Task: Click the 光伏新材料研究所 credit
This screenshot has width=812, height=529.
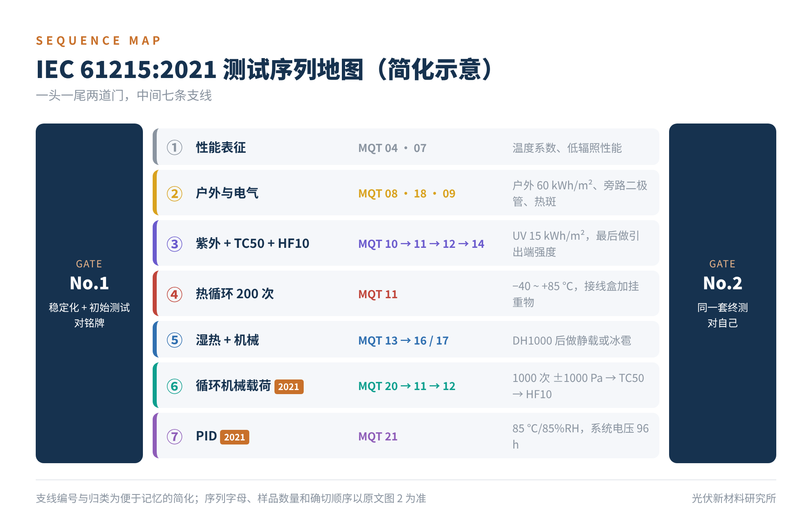Action: 734,499
